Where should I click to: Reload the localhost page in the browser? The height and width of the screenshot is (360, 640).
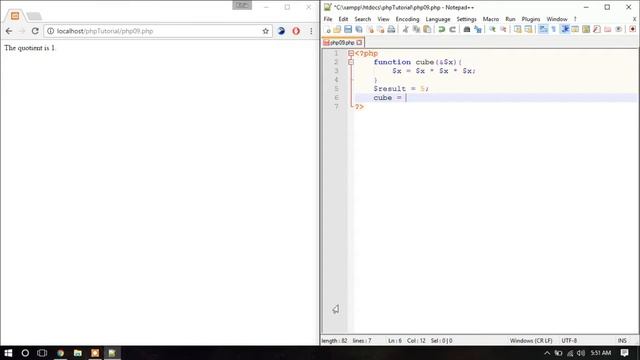pos(35,31)
